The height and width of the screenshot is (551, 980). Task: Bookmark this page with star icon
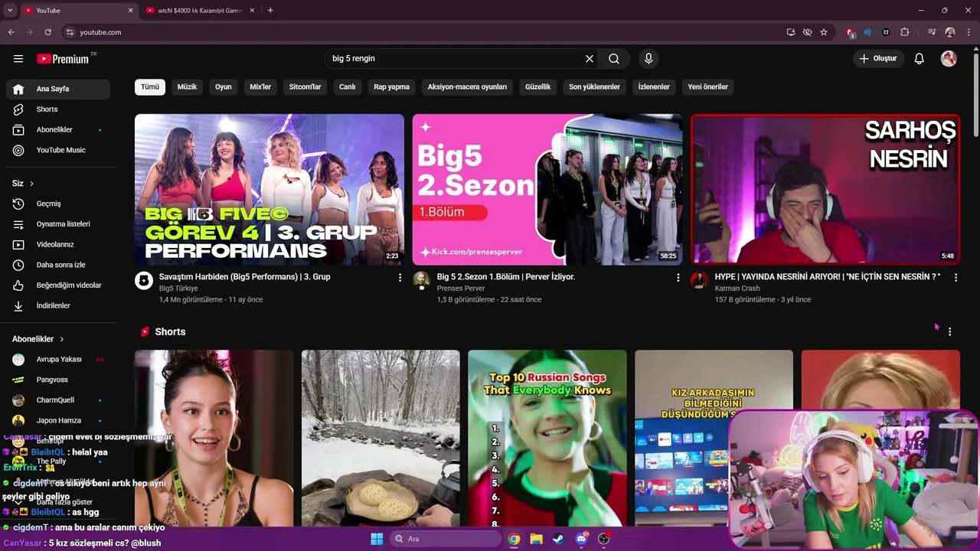click(824, 32)
